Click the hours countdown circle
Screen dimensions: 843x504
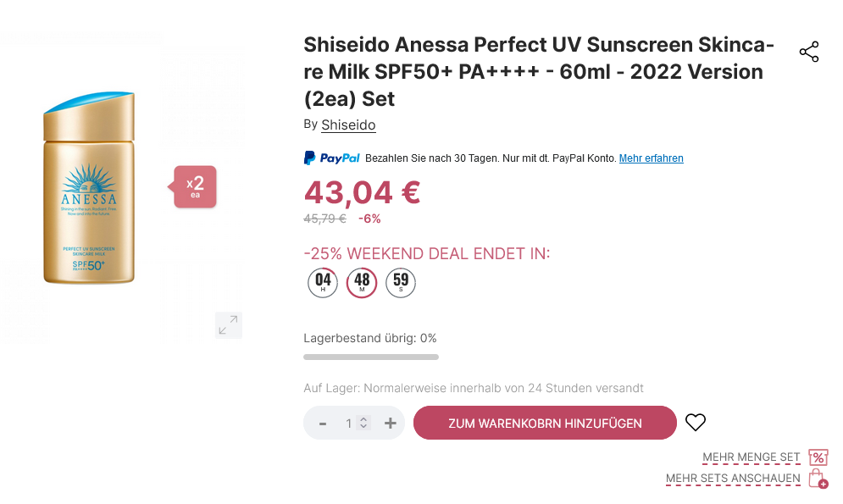coord(323,283)
